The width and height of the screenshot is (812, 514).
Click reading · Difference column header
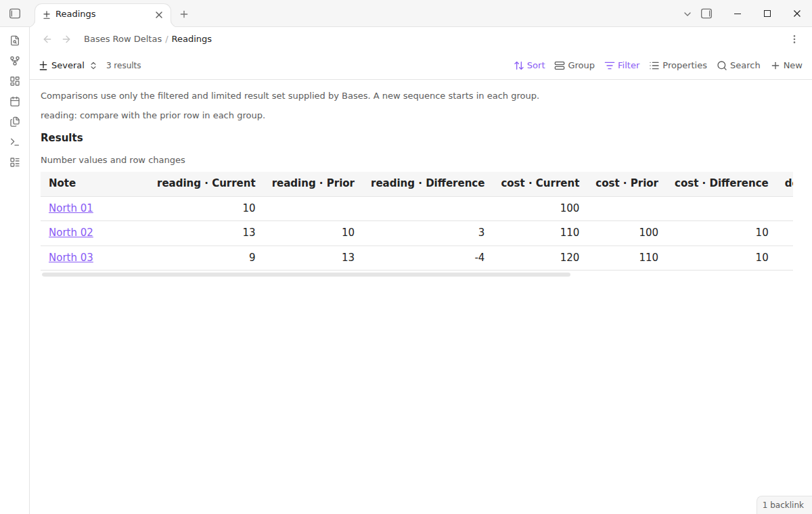click(428, 183)
